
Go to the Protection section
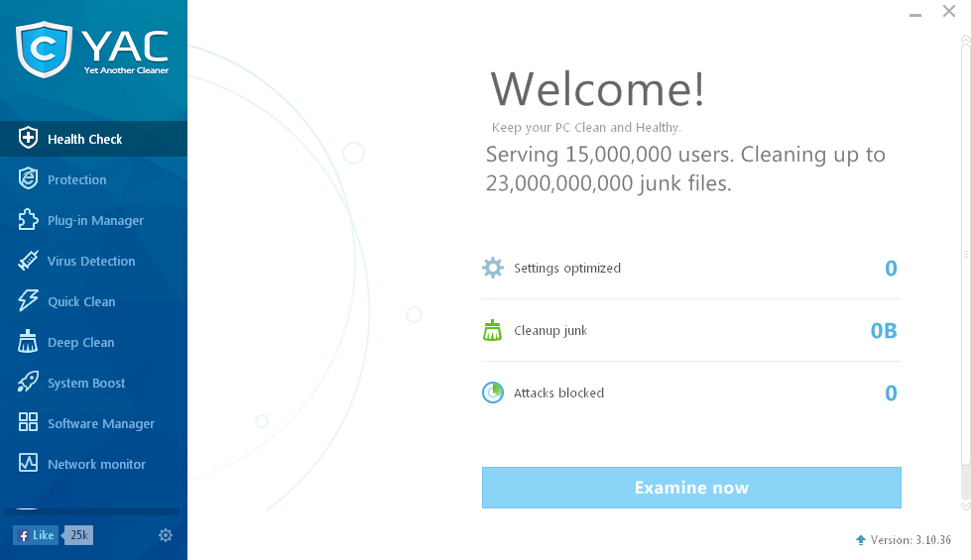click(93, 179)
